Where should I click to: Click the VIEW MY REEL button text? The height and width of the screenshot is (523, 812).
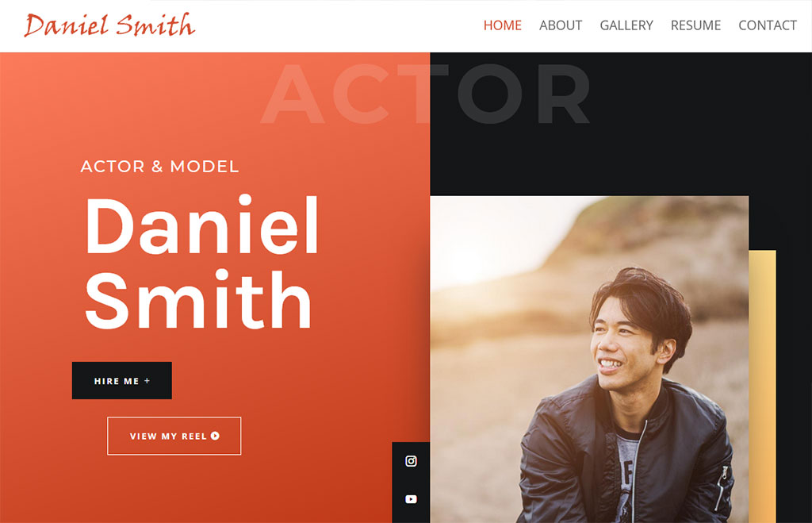(168, 436)
